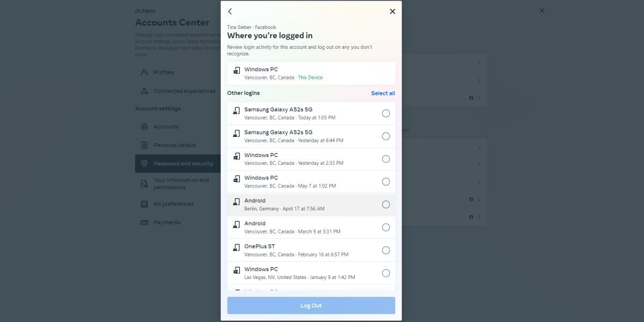This screenshot has width=644, height=322.
Task: Click the Personal details ID icon
Action: [144, 145]
